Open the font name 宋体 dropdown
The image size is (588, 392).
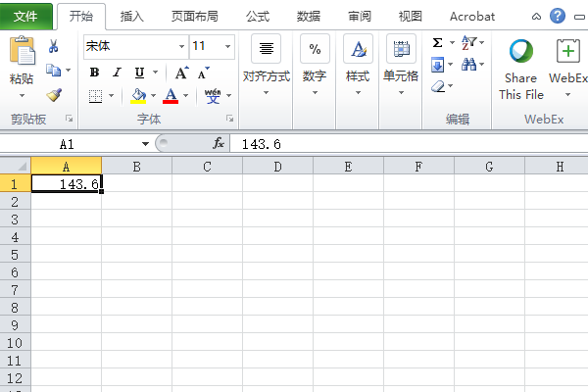click(x=181, y=46)
